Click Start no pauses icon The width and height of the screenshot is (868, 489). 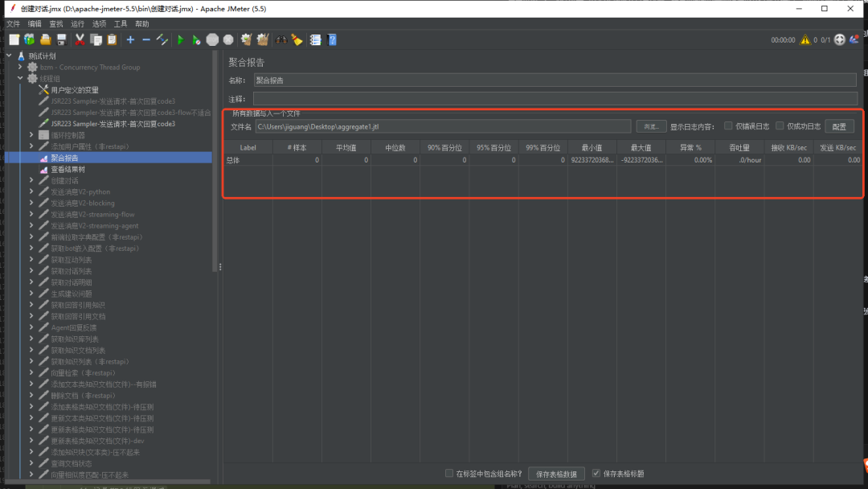pyautogui.click(x=197, y=39)
